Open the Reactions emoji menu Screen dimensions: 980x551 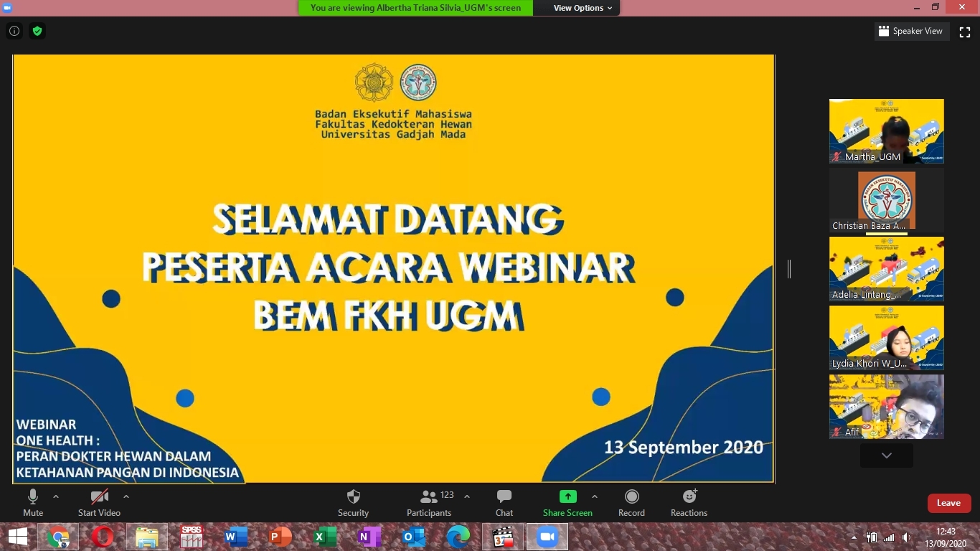coord(689,502)
